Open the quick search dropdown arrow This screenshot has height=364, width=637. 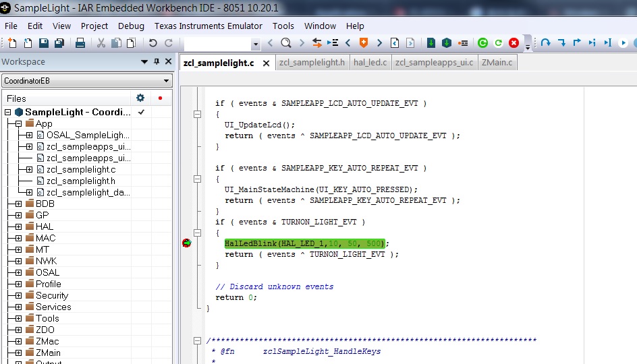pos(256,43)
